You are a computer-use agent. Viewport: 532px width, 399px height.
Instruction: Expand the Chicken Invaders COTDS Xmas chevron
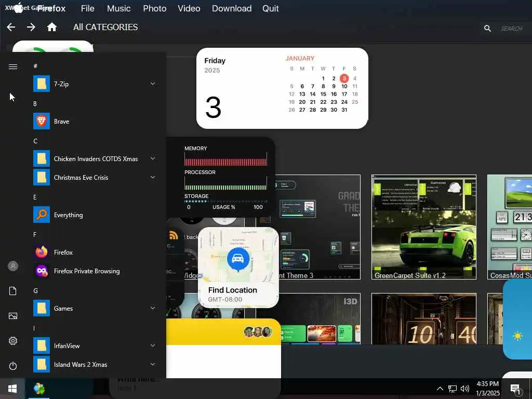153,158
